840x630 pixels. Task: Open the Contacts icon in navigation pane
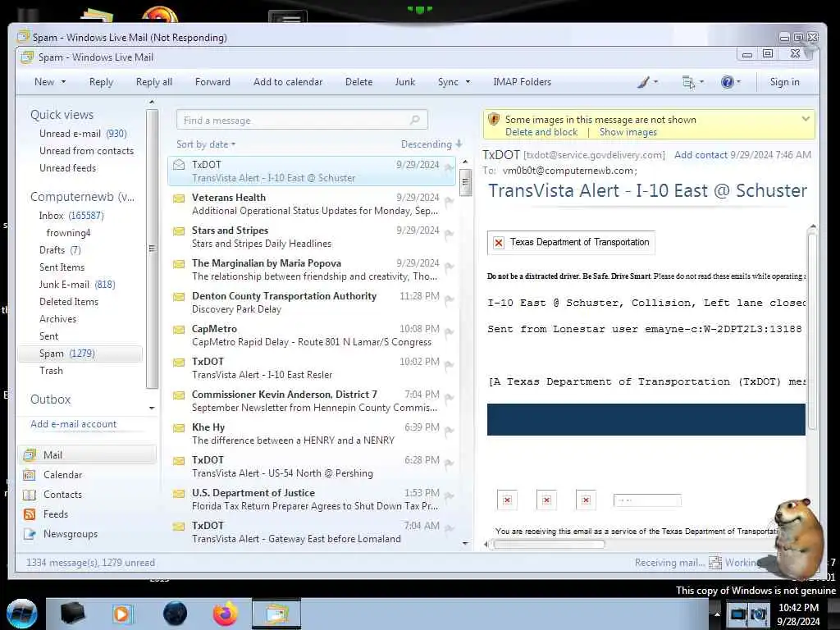click(x=30, y=495)
